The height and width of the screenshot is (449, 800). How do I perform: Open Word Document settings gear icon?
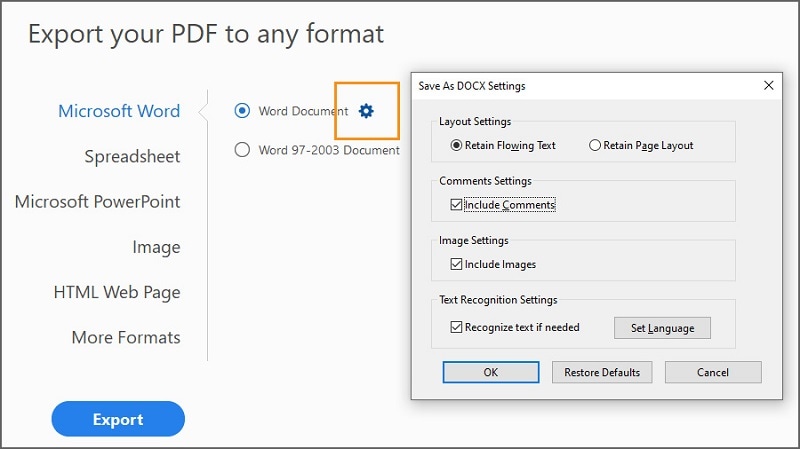pyautogui.click(x=366, y=111)
